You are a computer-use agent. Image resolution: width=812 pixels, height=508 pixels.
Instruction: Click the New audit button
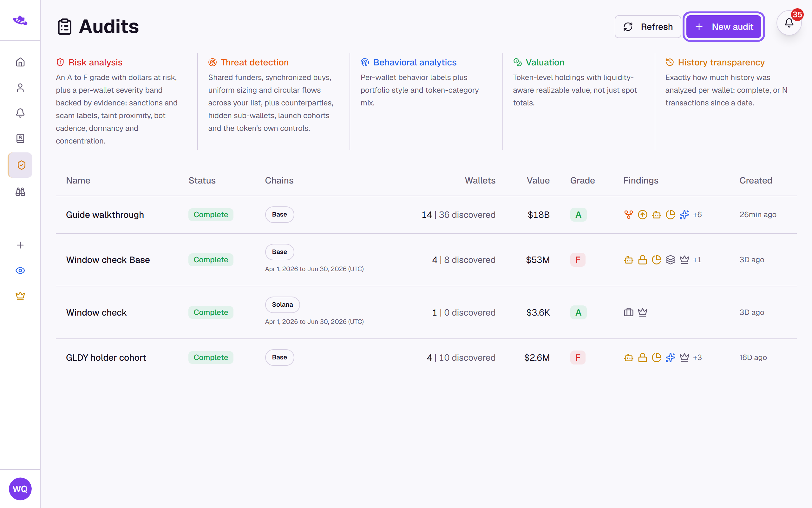724,27
